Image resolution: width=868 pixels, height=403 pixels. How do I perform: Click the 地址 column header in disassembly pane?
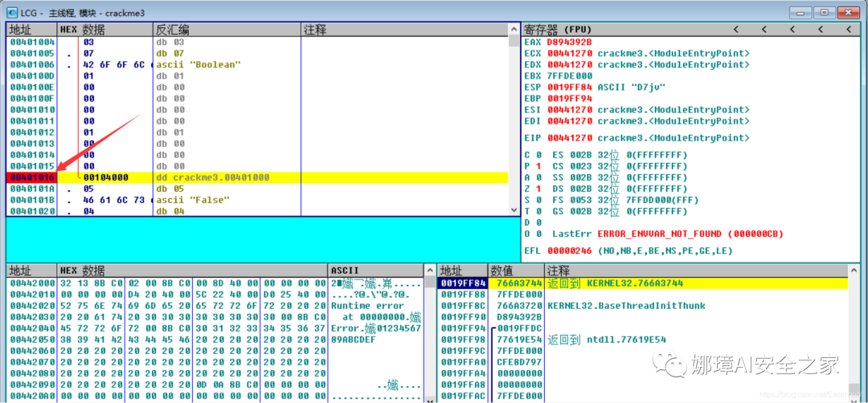[x=31, y=30]
